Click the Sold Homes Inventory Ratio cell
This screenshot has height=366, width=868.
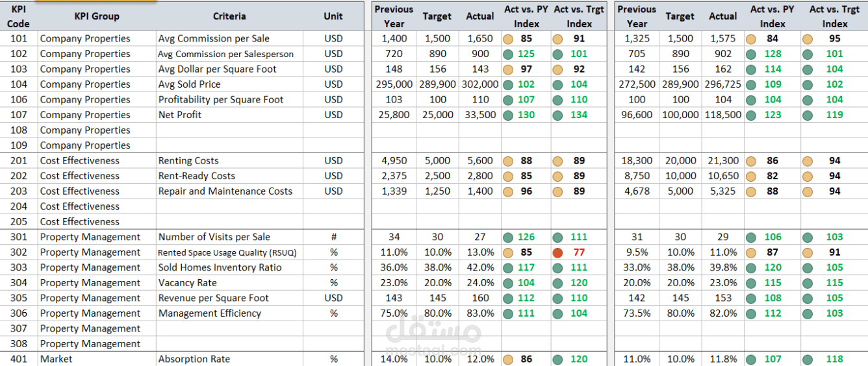[229, 267]
